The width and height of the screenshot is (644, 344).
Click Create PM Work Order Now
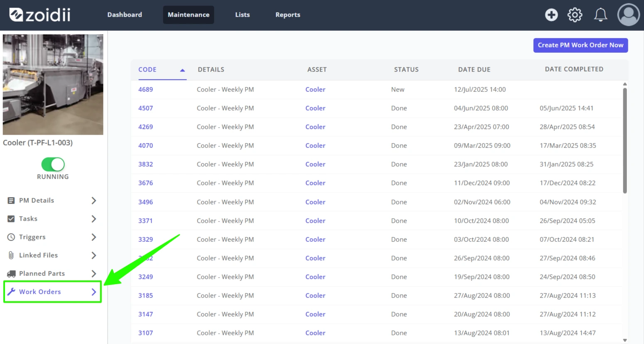coord(580,45)
